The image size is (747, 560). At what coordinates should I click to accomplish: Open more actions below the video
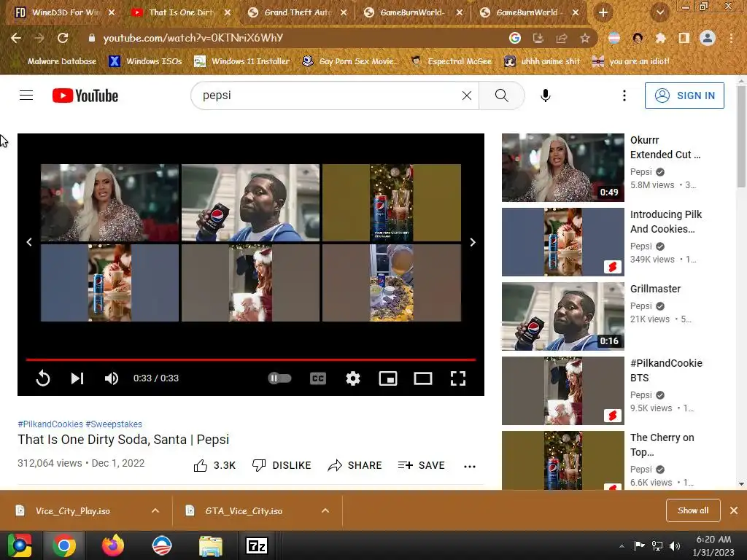tap(470, 466)
